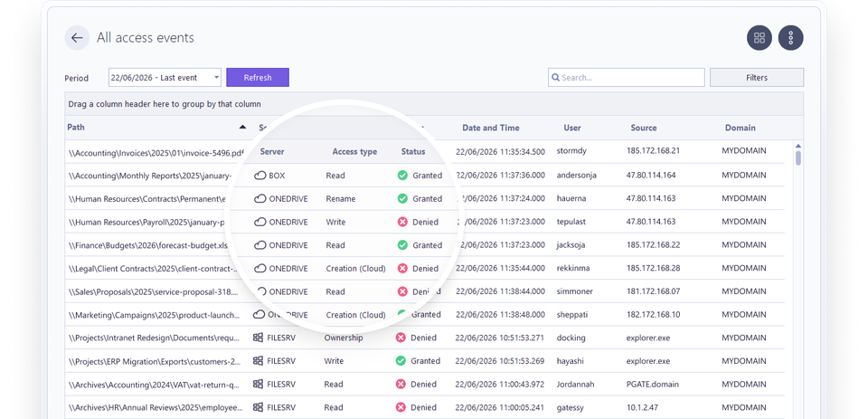The height and width of the screenshot is (419, 868).
Task: Click Denied cross icon on tepulast row
Action: [402, 223]
